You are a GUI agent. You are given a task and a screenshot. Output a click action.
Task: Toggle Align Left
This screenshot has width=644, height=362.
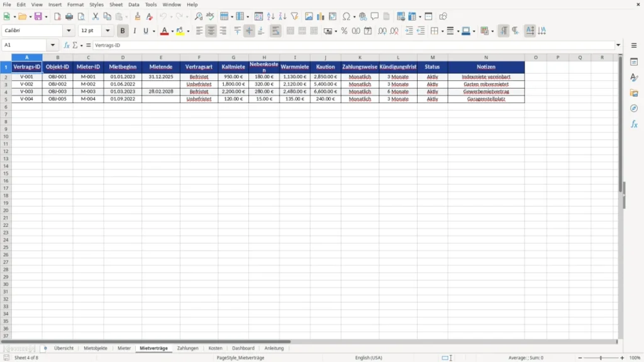199,31
